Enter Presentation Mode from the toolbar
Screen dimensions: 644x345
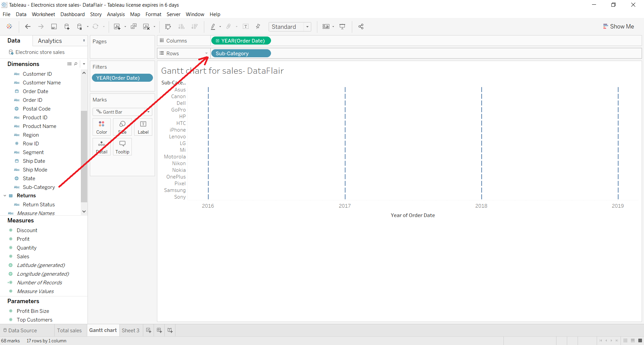tap(342, 26)
